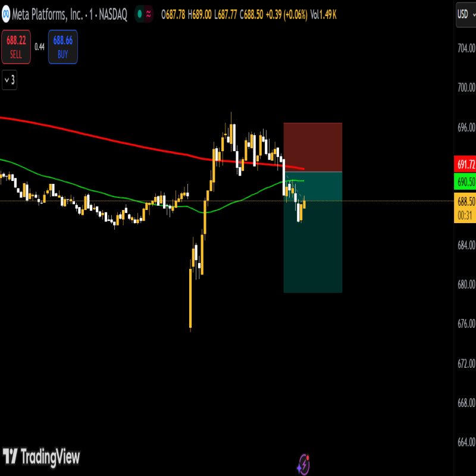Expand the indicators legend showing 3

pos(10,80)
